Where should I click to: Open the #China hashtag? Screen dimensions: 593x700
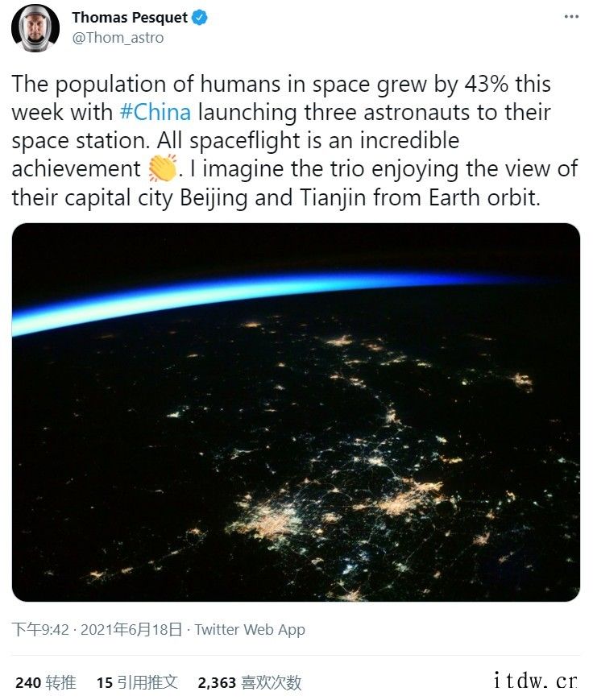coord(156,112)
